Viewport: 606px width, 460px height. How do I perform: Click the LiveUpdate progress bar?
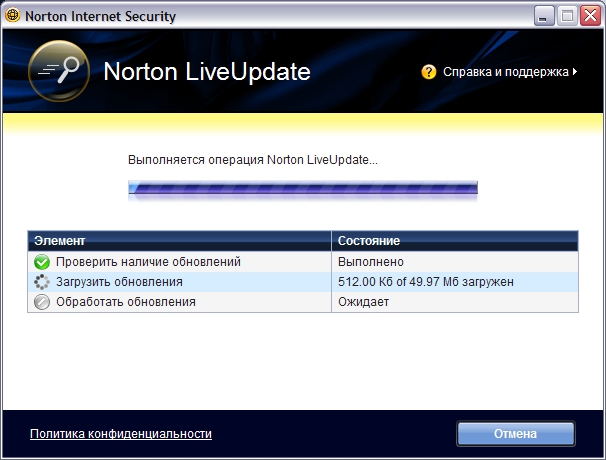pos(303,188)
